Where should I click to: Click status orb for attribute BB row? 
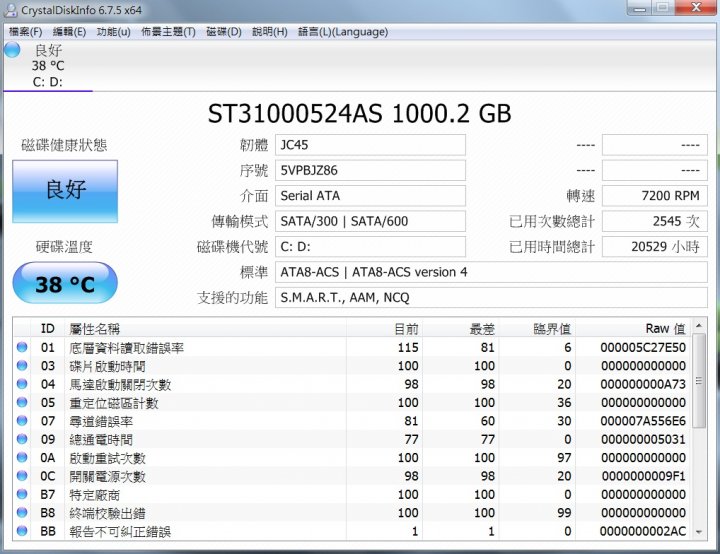[22, 531]
